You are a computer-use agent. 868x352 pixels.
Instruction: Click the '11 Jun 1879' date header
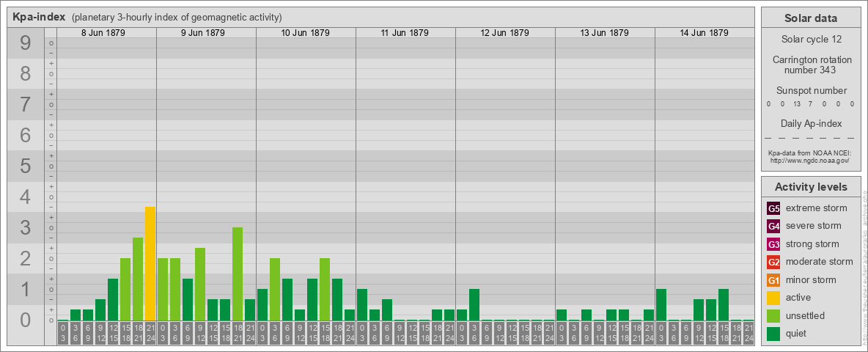coord(405,33)
